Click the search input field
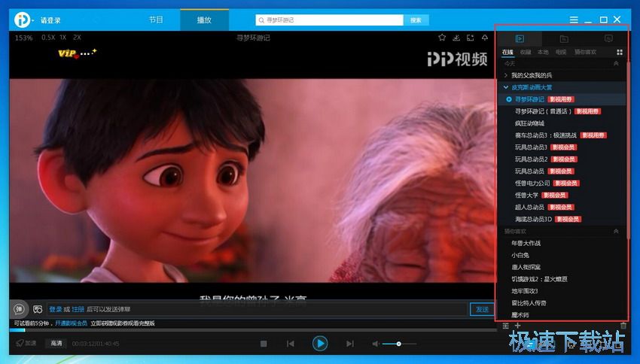The image size is (640, 364). [330, 20]
